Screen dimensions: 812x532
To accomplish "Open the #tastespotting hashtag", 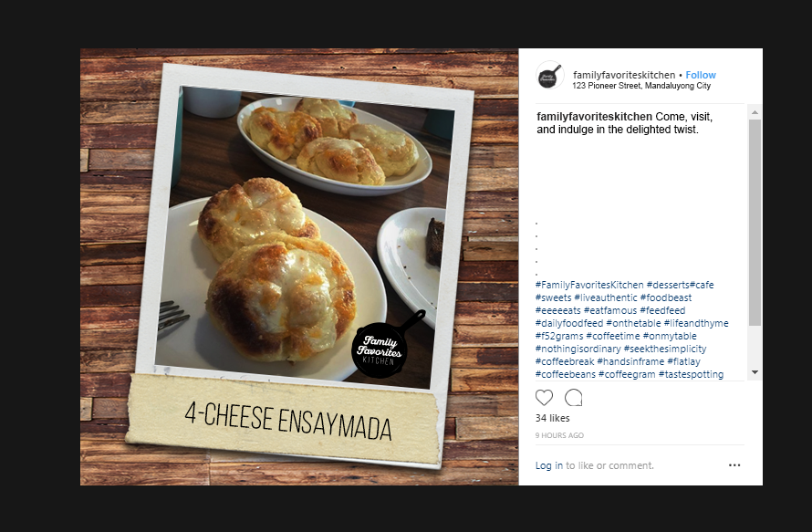I will pos(691,374).
